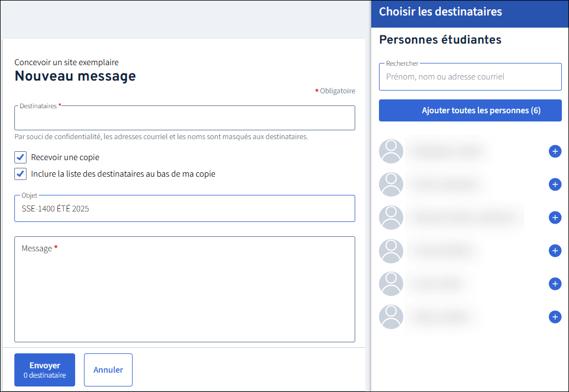Add the first student with plus icon
Image resolution: width=569 pixels, height=392 pixels.
pyautogui.click(x=555, y=151)
